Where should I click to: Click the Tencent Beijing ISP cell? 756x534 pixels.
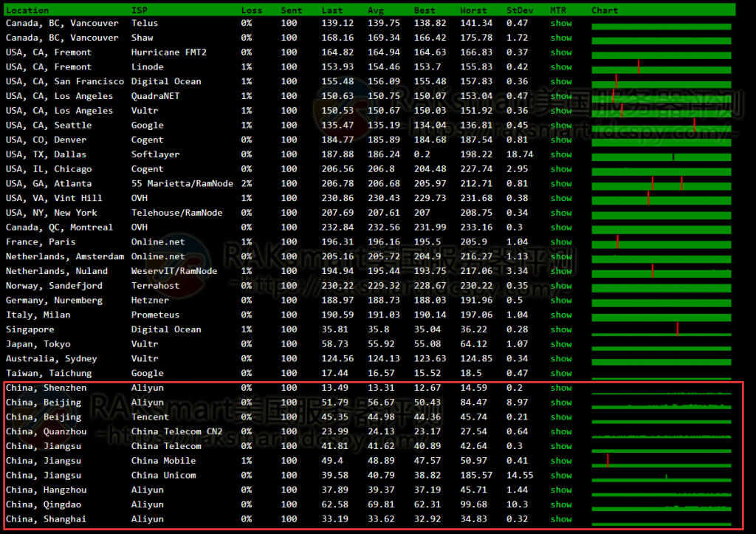point(150,417)
